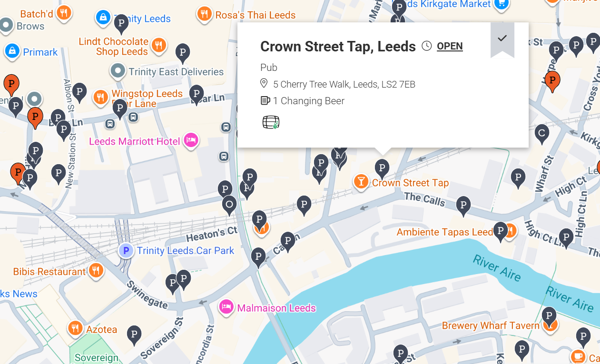
Task: Click the Lindt Chocolate Shop restaurant icon
Action: [158, 46]
